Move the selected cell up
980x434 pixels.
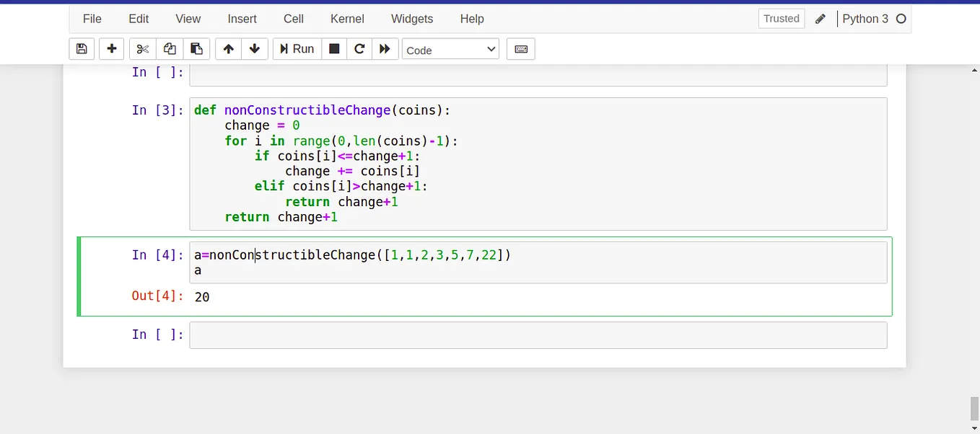pos(228,48)
